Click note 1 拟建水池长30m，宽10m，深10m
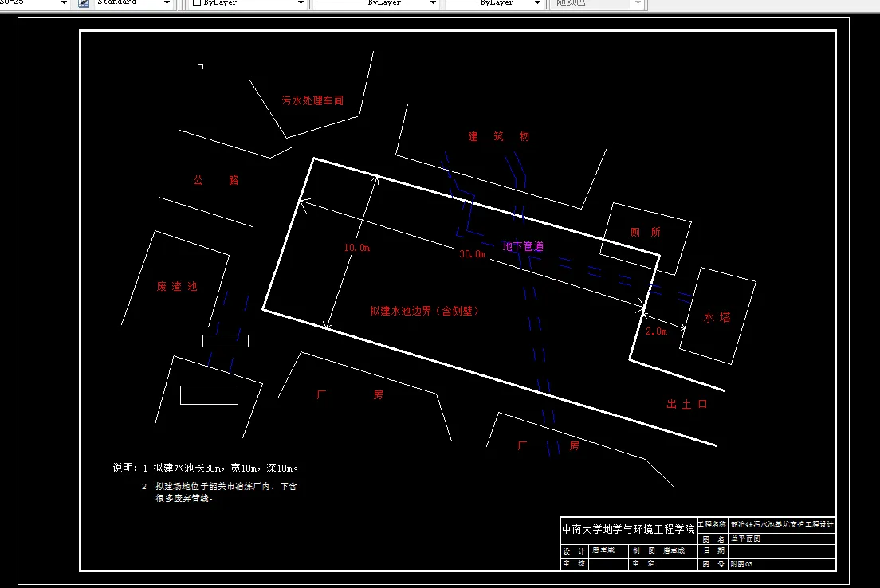This screenshot has width=880, height=588. (x=220, y=468)
